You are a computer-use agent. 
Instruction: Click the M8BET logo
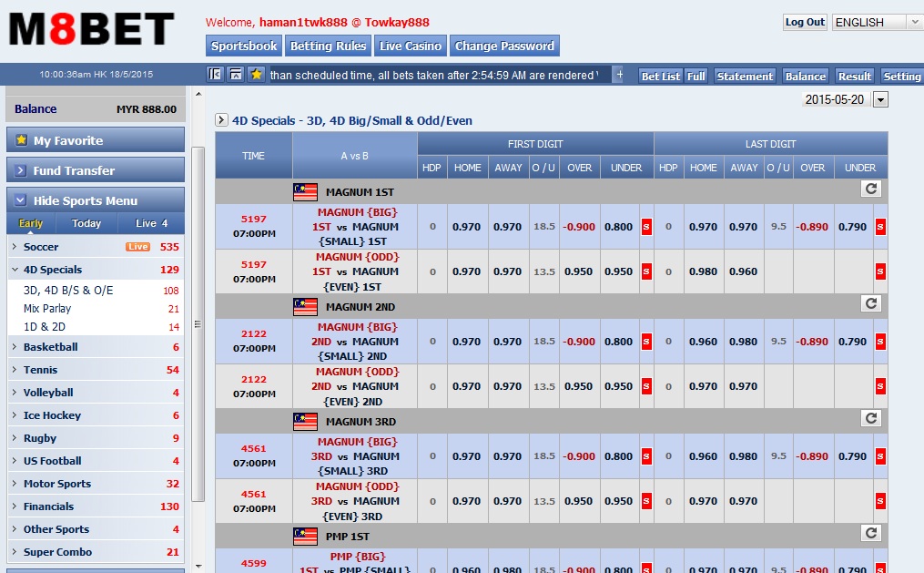coord(91,29)
